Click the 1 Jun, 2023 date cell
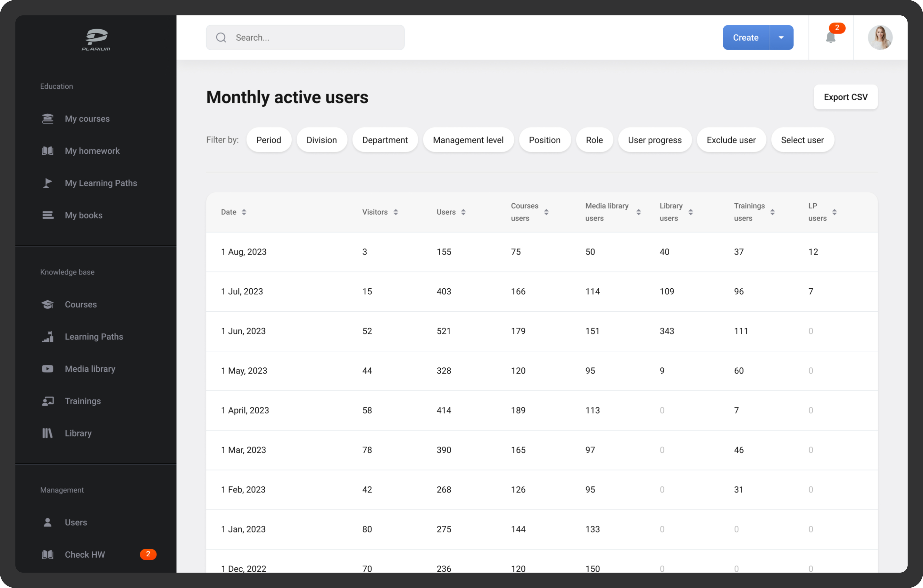The image size is (923, 588). tap(243, 331)
